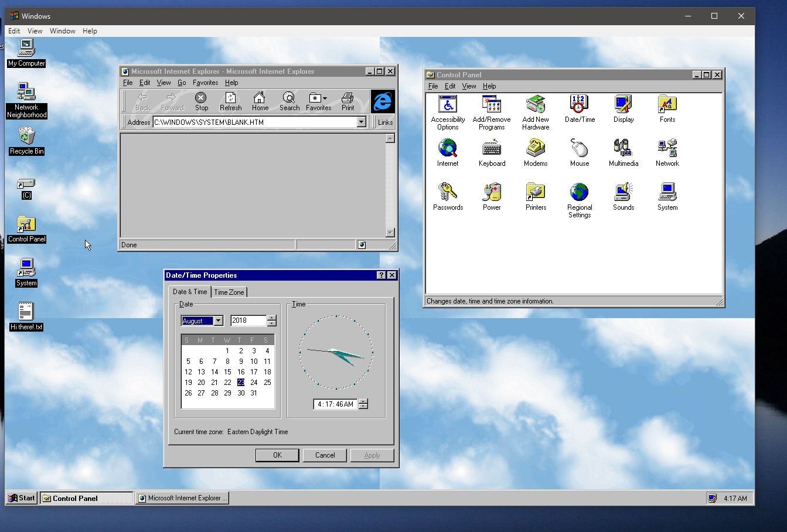Decrease the time with the down spinner
This screenshot has height=532, width=787.
pyautogui.click(x=363, y=407)
